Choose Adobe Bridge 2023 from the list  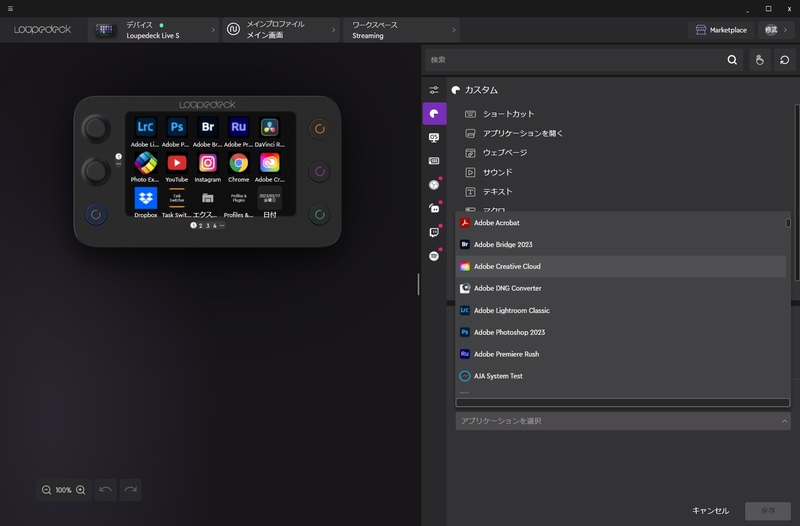coord(620,245)
